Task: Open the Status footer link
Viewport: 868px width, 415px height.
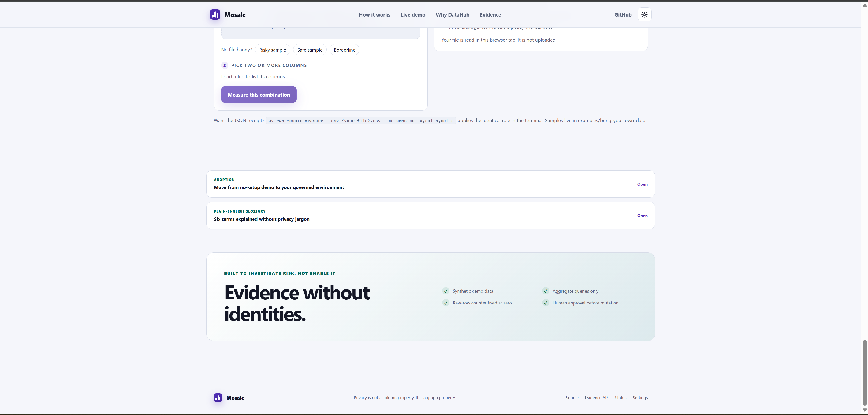Action: click(x=620, y=398)
